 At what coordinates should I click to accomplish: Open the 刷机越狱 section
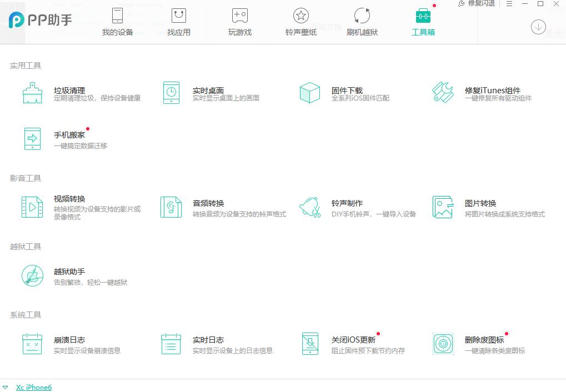[361, 21]
